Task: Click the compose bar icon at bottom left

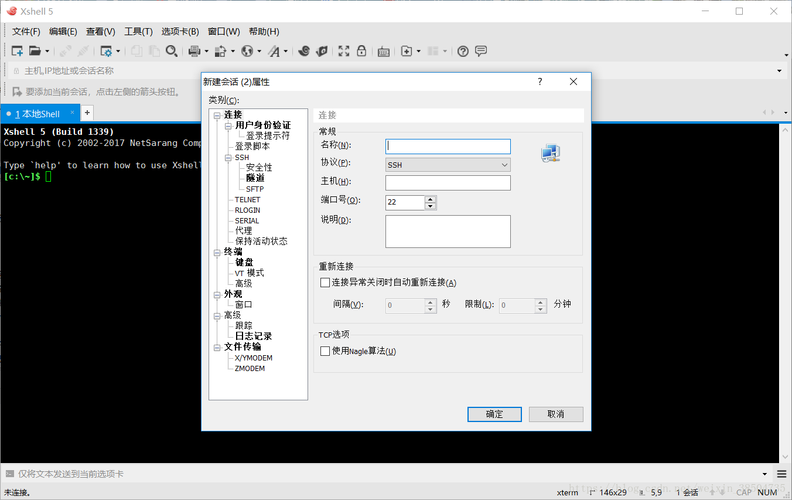Action: 10,474
